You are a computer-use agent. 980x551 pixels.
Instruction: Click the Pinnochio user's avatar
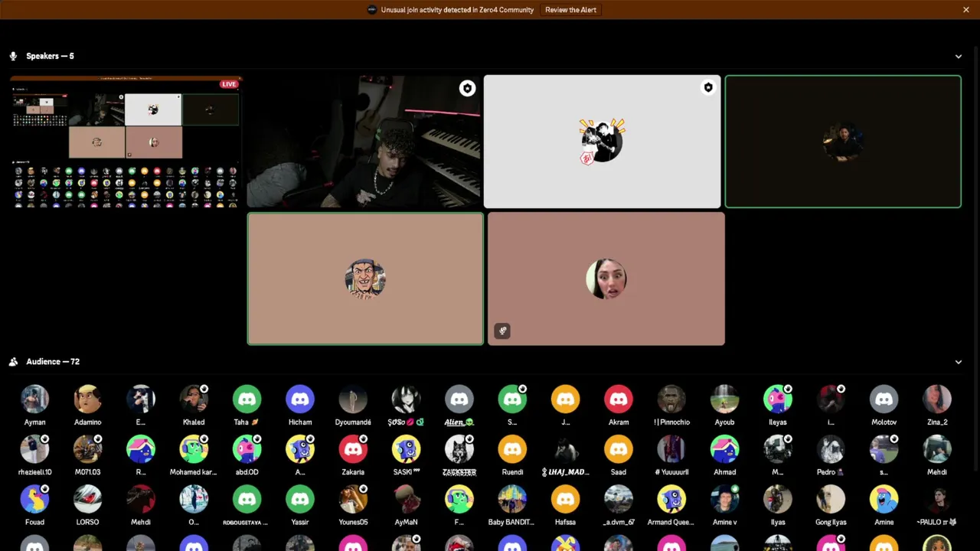(671, 399)
